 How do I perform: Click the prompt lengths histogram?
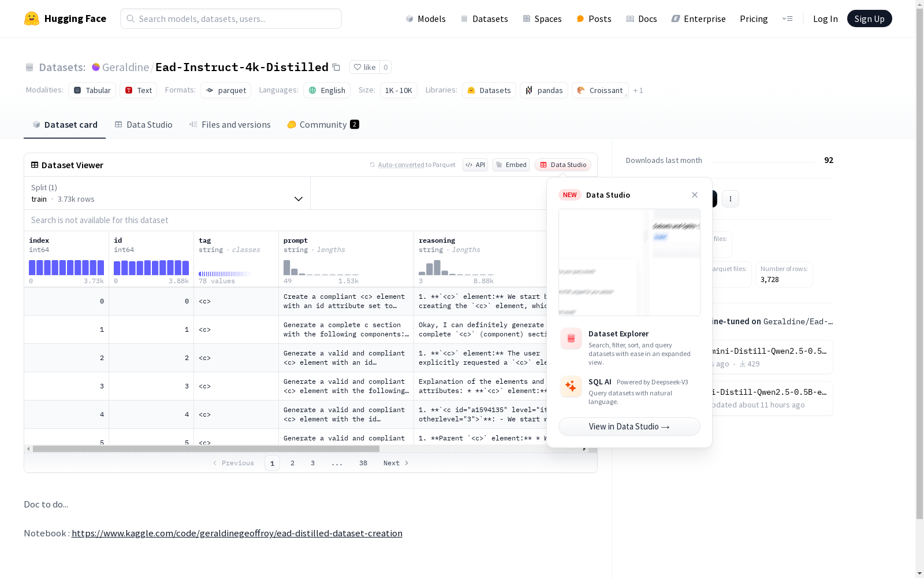pyautogui.click(x=321, y=268)
